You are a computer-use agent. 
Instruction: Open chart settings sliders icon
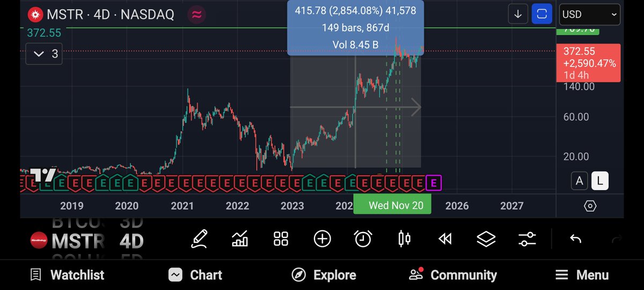527,239
